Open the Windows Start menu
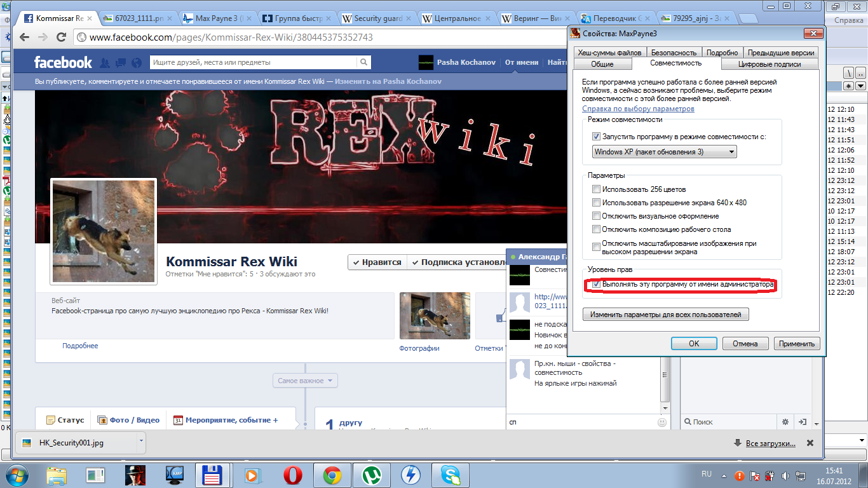This screenshot has height=488, width=868. point(17,475)
